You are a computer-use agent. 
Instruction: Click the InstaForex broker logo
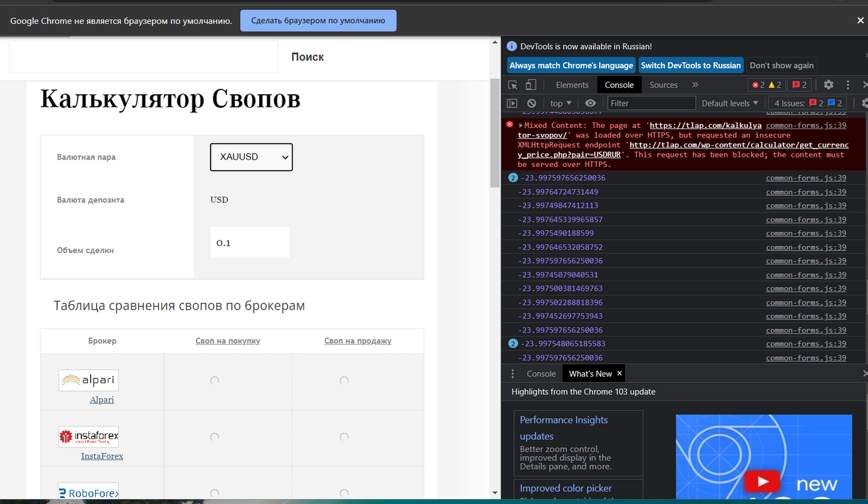click(x=88, y=437)
